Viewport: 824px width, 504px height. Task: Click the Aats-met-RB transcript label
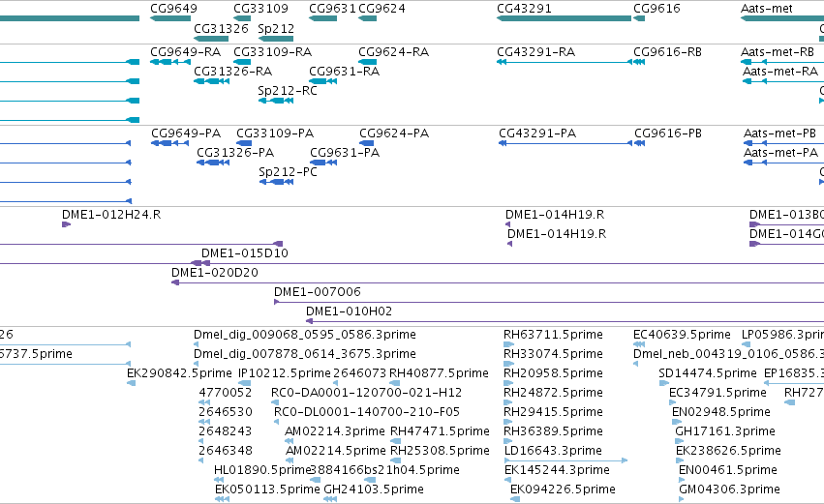coord(778,52)
